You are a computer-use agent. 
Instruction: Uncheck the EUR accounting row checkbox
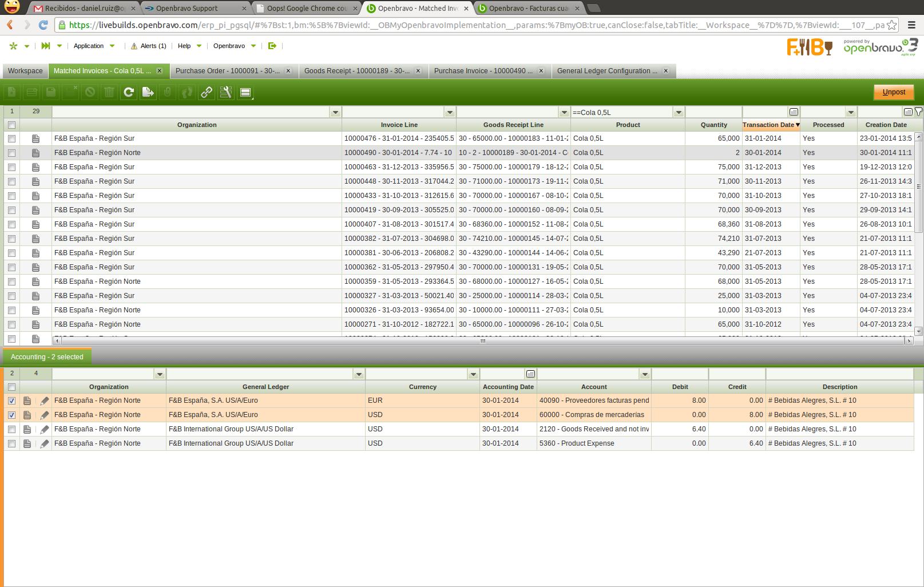tap(11, 400)
